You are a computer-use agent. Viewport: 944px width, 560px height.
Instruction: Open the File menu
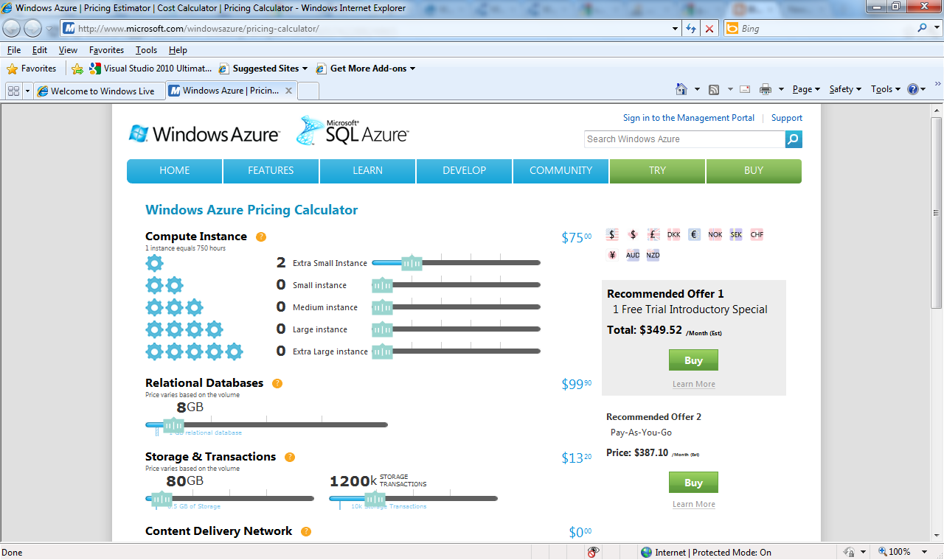(14, 50)
